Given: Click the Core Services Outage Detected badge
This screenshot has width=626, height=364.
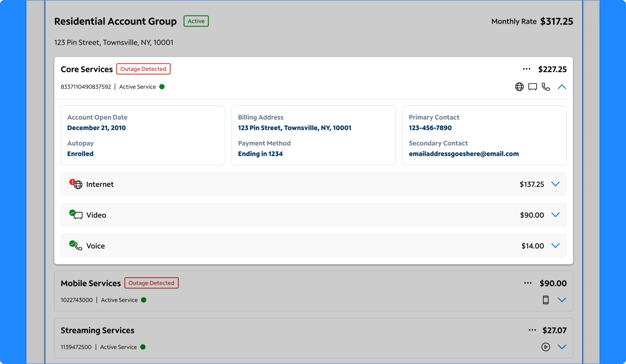Looking at the screenshot, I should click(x=143, y=69).
